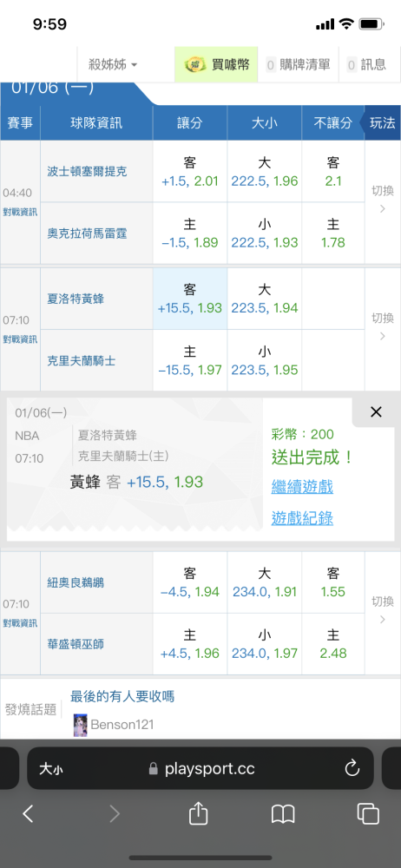Viewport: 401px width, 868px height.
Task: Expand 切換 for the Pelicans vs Wizards game
Action: click(383, 609)
